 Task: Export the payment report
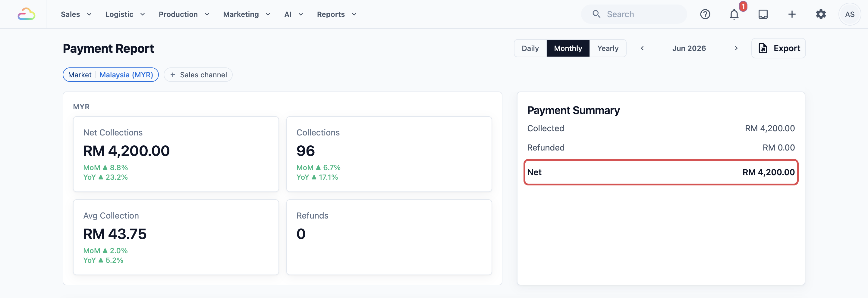click(x=778, y=48)
